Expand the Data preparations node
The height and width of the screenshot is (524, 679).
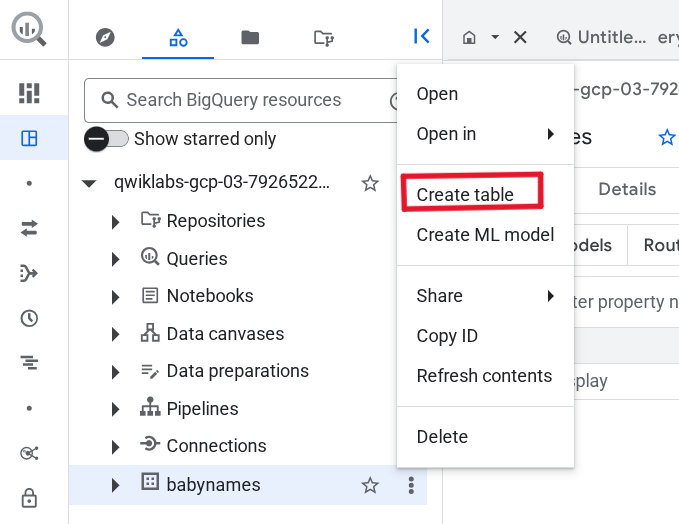(115, 372)
